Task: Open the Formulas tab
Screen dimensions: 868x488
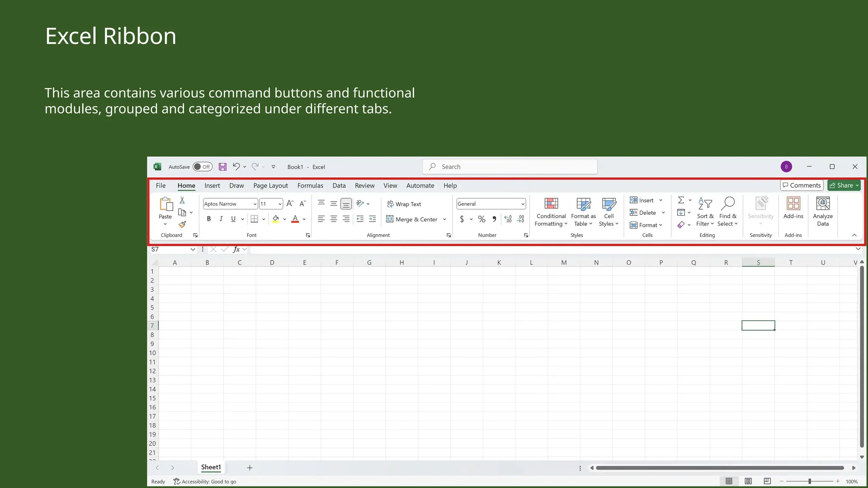Action: point(310,186)
